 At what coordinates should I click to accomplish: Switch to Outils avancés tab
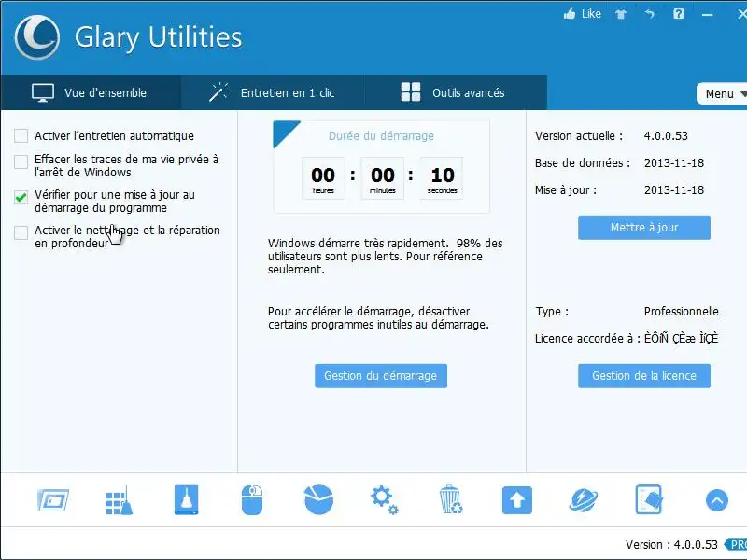[x=456, y=92]
